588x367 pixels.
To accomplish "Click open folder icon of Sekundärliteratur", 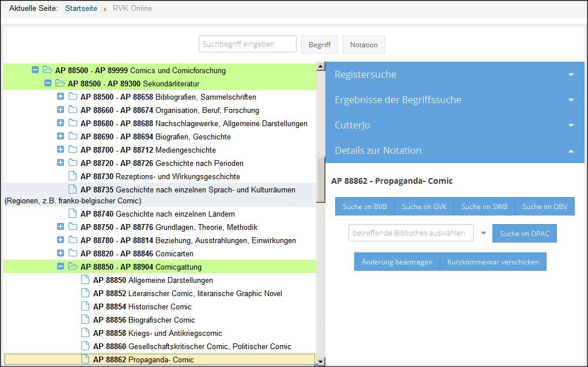I will coord(60,83).
